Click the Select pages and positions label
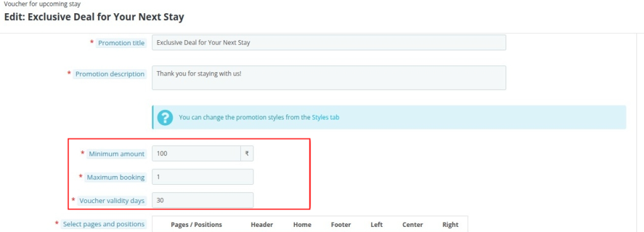This screenshot has width=644, height=232. tap(104, 224)
